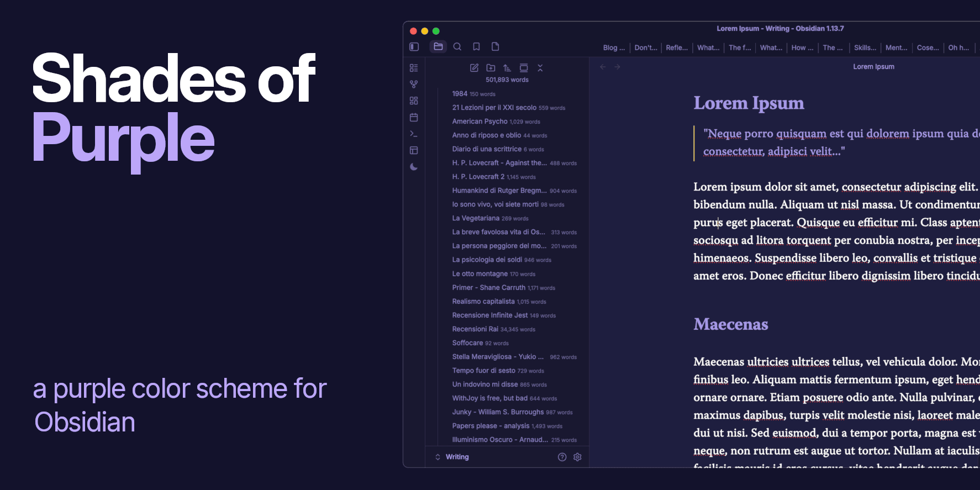Switch to the Oh h... tab
Image resolution: width=980 pixels, height=490 pixels.
[958, 48]
